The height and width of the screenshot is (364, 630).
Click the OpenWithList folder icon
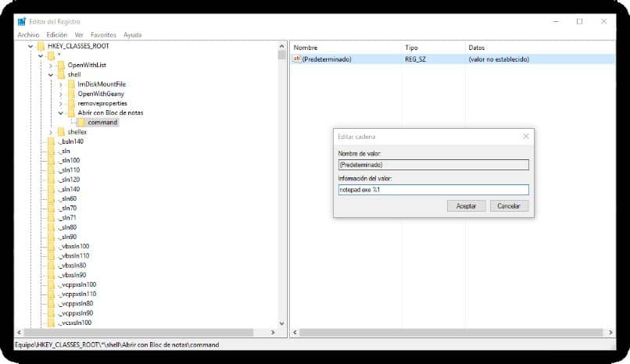click(x=61, y=65)
